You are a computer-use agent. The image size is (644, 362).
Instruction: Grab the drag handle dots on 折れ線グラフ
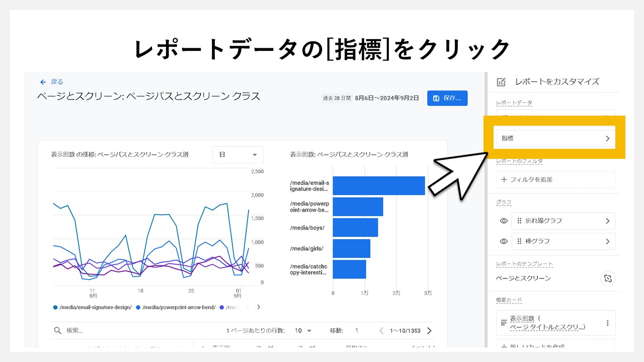(520, 221)
